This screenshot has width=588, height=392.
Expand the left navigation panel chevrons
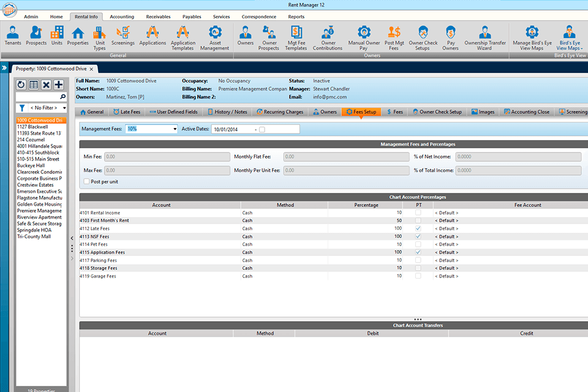[x=4, y=68]
